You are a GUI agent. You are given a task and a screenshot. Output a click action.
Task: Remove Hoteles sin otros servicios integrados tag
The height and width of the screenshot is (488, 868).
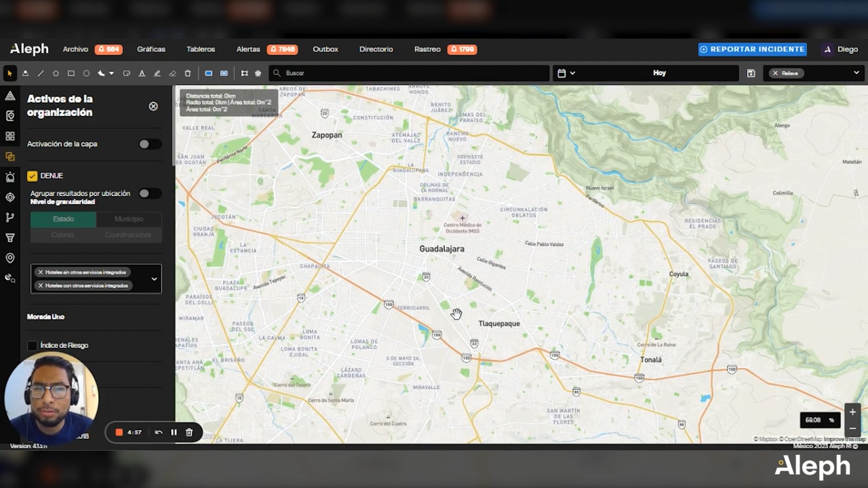tap(41, 272)
